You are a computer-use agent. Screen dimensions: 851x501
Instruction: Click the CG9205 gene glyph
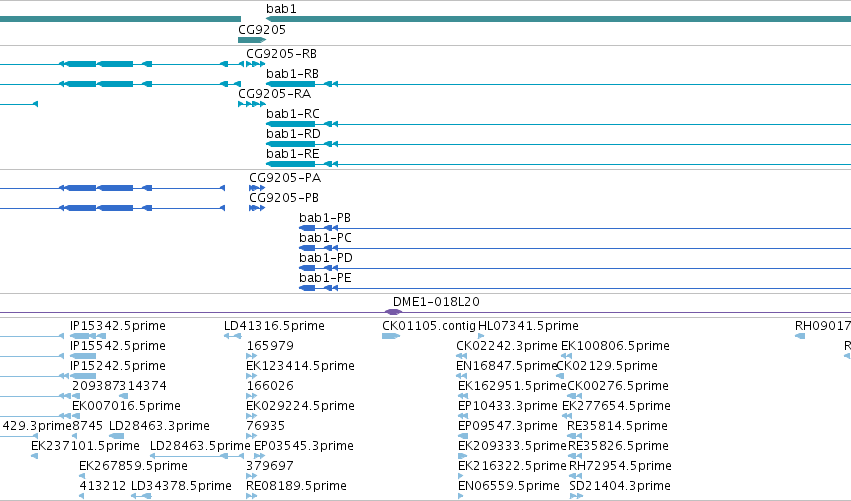[252, 40]
